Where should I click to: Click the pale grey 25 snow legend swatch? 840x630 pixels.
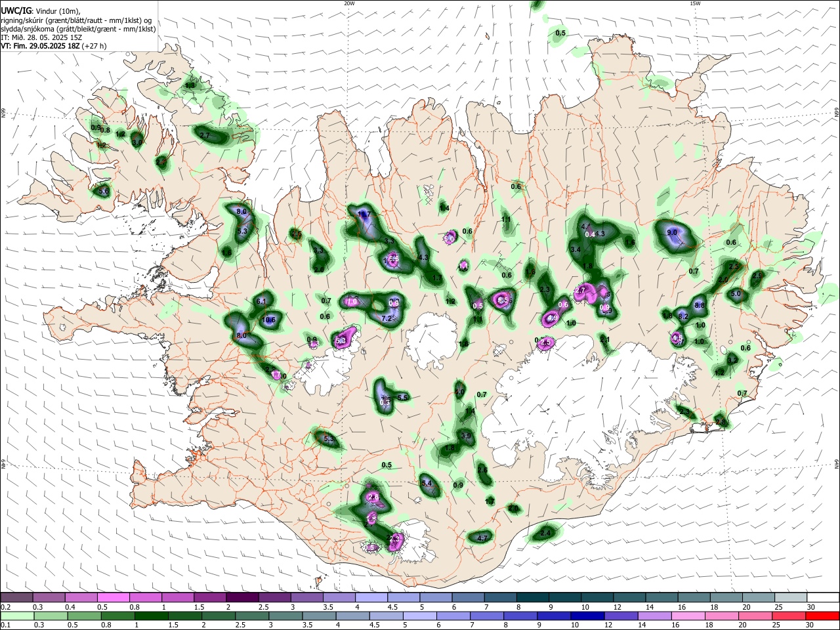(791, 598)
